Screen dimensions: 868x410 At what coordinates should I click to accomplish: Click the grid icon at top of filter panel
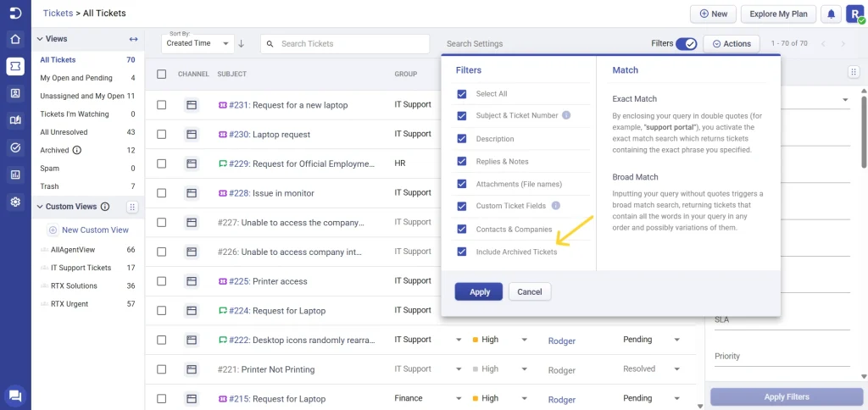(854, 72)
